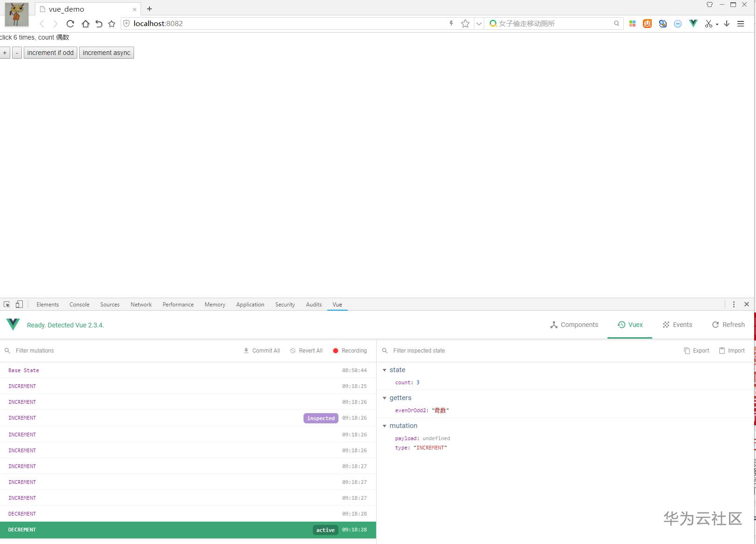The image size is (756, 544).
Task: Switch to the Performance tab
Action: 178,305
